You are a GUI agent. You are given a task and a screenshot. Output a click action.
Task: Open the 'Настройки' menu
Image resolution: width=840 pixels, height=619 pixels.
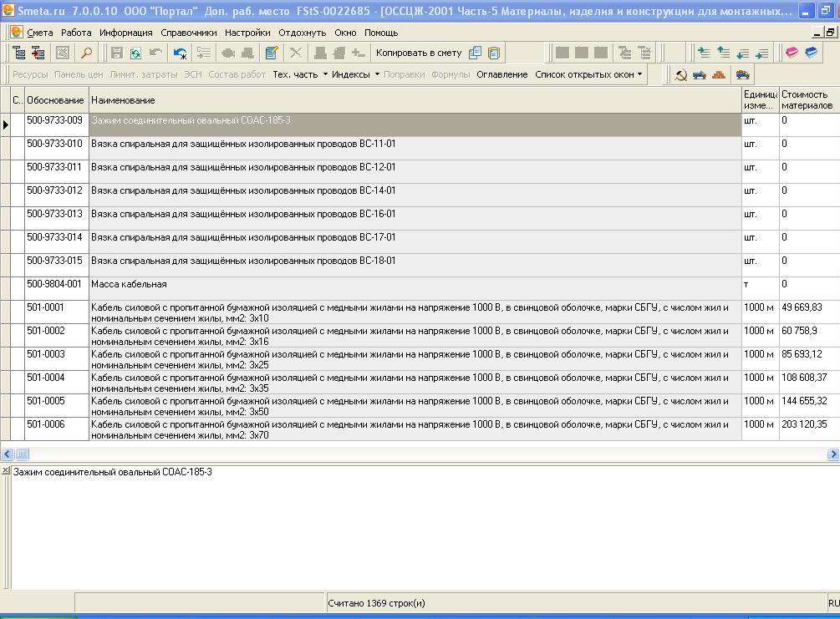[x=247, y=33]
